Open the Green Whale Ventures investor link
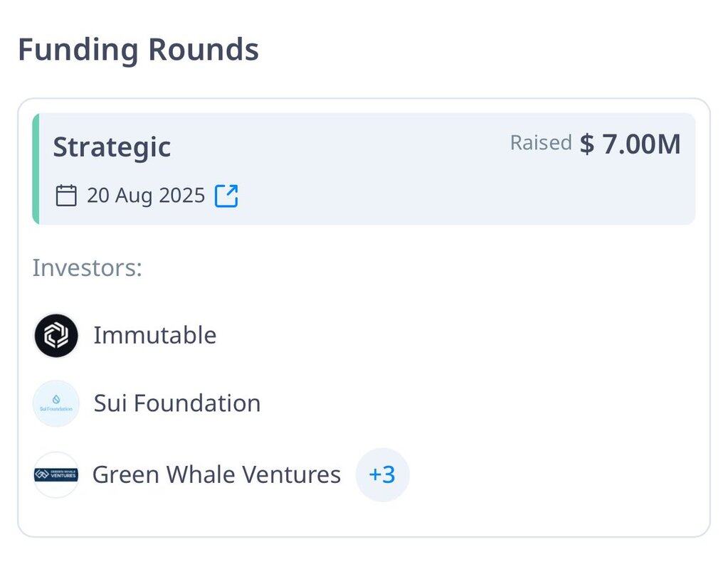The width and height of the screenshot is (728, 569). 216,475
